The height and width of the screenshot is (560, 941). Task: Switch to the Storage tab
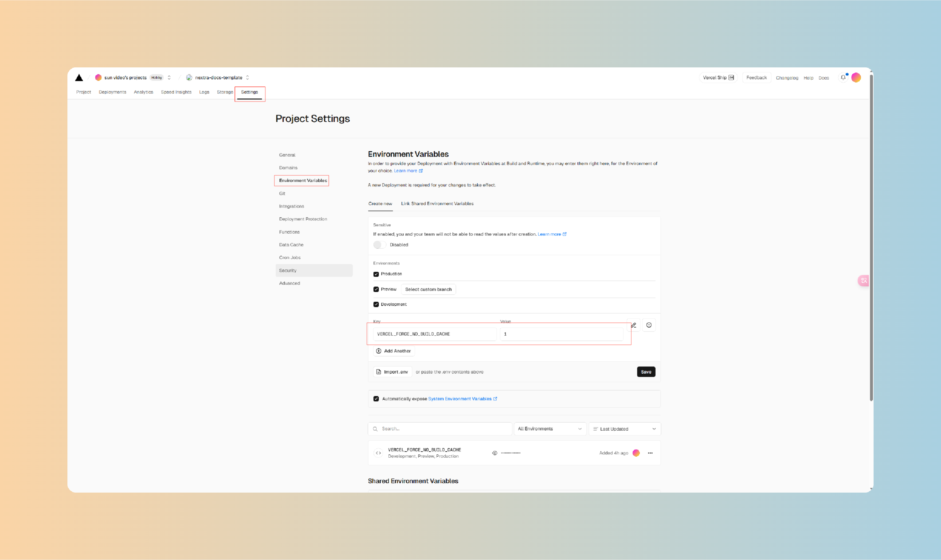[225, 92]
